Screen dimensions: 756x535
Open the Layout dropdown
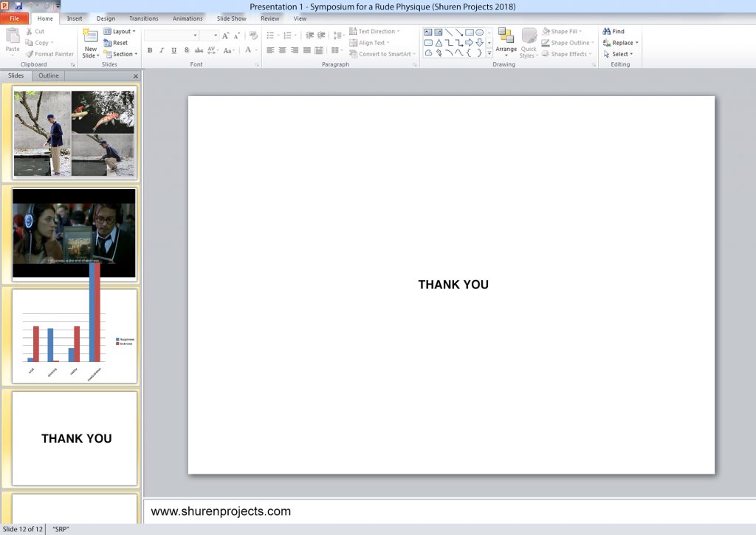pyautogui.click(x=120, y=32)
